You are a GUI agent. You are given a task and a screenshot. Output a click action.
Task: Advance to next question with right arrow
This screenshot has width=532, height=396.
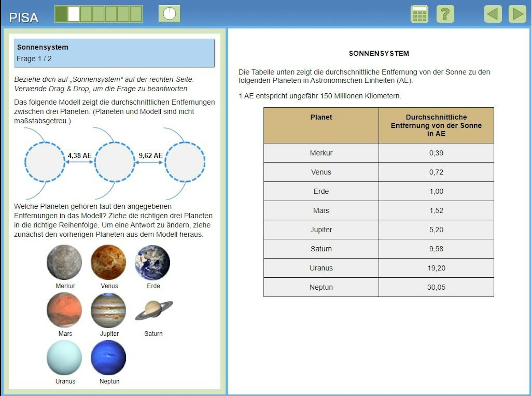(517, 14)
